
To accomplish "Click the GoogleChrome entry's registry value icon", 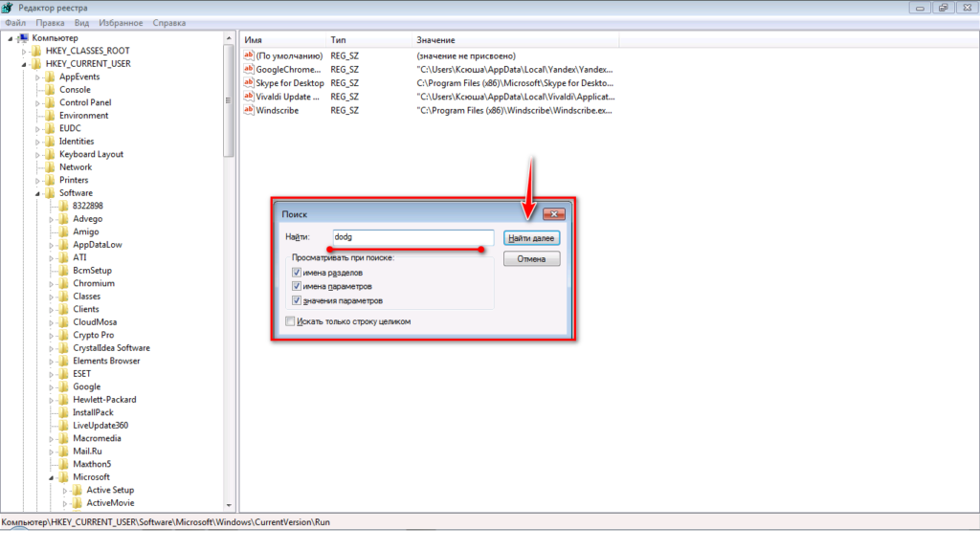I will coord(249,70).
